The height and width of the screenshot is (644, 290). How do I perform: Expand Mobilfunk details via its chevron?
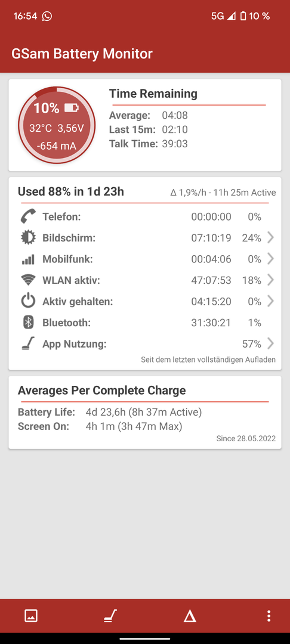(x=270, y=259)
